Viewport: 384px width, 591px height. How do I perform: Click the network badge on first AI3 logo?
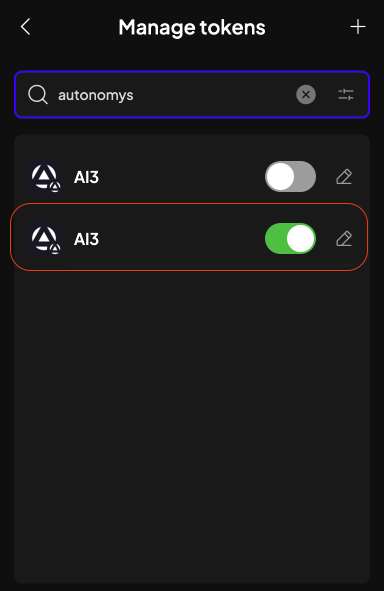pos(55,187)
